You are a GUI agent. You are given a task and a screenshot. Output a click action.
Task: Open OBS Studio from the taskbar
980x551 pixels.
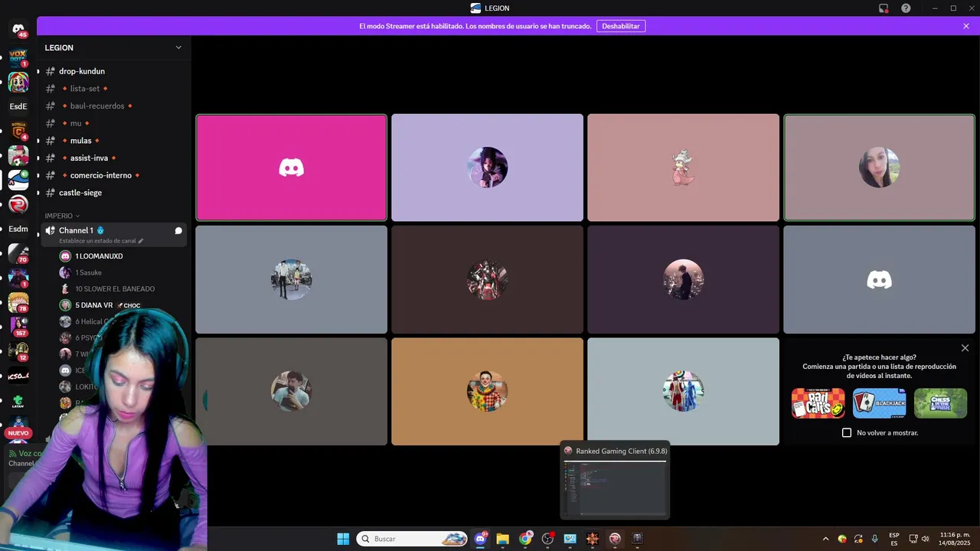[547, 539]
